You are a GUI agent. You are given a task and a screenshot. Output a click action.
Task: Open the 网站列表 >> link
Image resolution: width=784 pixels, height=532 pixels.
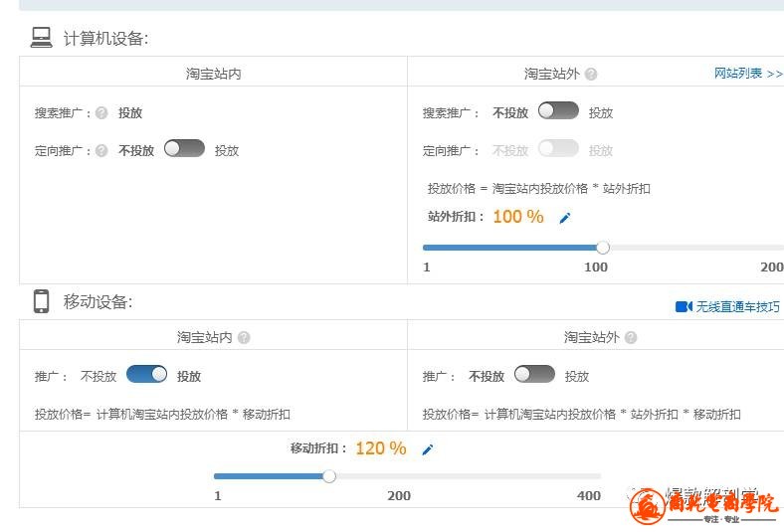748,74
